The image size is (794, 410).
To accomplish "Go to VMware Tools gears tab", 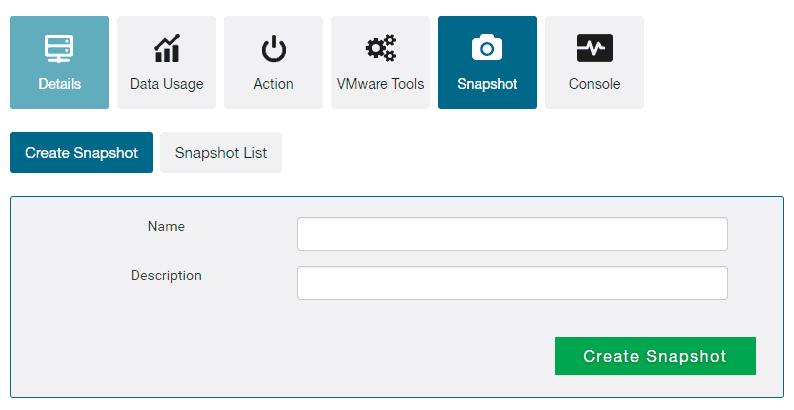I will [x=380, y=62].
